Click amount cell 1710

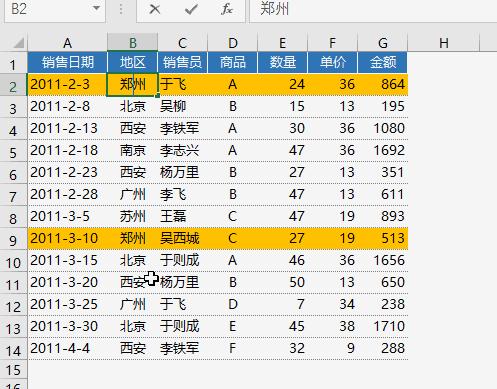tap(383, 326)
